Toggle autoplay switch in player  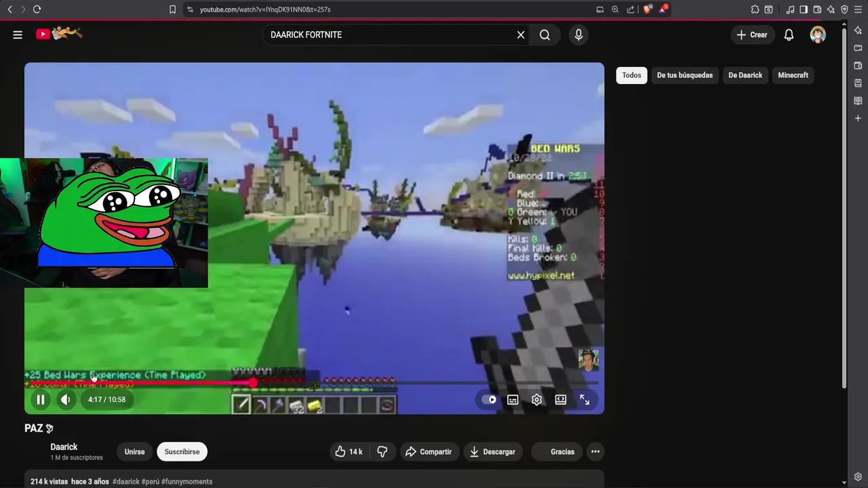tap(489, 400)
